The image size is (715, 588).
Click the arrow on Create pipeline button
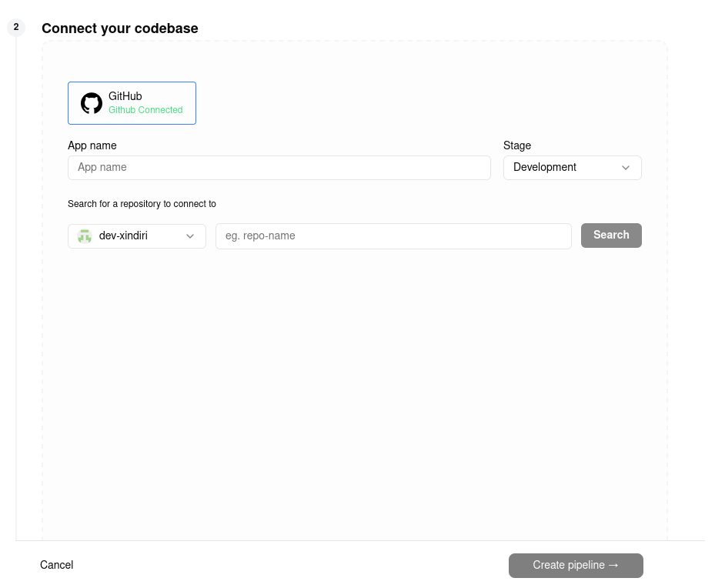click(x=613, y=565)
